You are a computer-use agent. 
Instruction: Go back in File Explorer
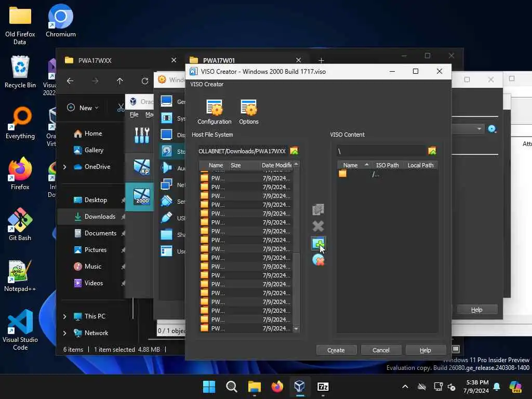pyautogui.click(x=70, y=81)
